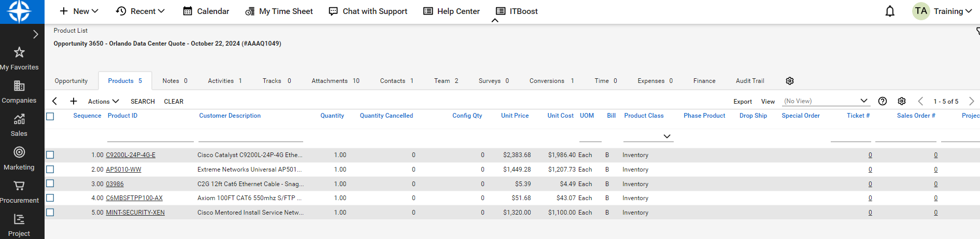Click the help question mark icon

883,101
